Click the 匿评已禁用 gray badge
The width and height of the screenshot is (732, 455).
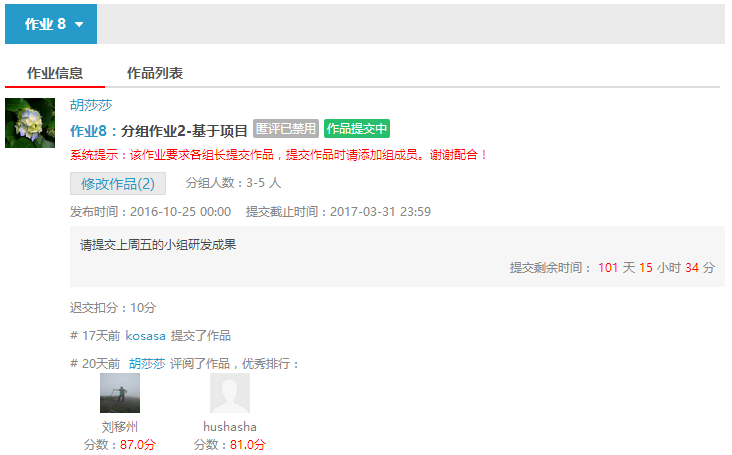[x=286, y=128]
